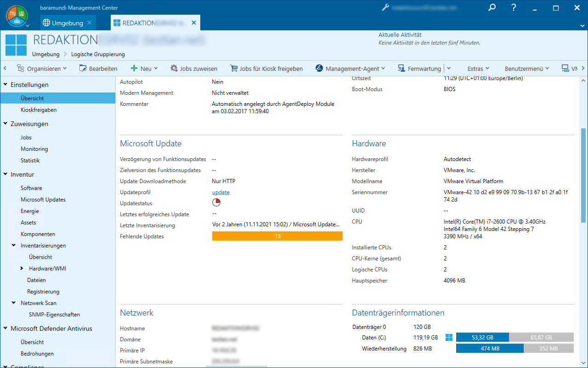Image resolution: width=588 pixels, height=368 pixels.
Task: Click Jobs für Kiosk freigeben cart icon
Action: tap(234, 69)
